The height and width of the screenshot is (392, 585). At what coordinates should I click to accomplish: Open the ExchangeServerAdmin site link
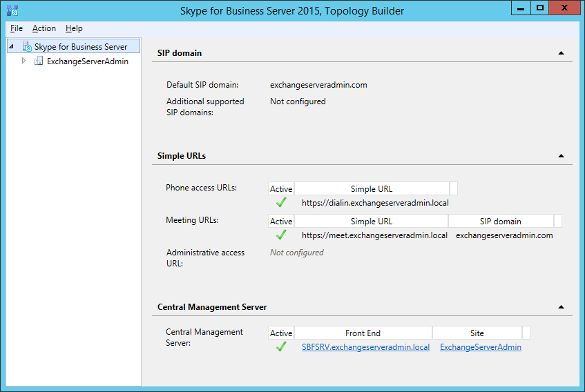pyautogui.click(x=481, y=347)
